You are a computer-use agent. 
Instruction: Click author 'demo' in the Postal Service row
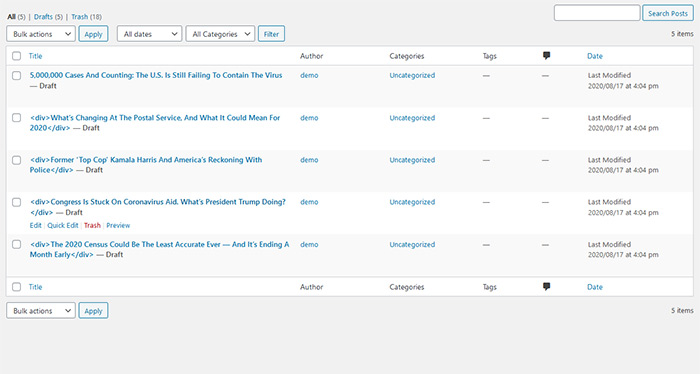coord(309,118)
